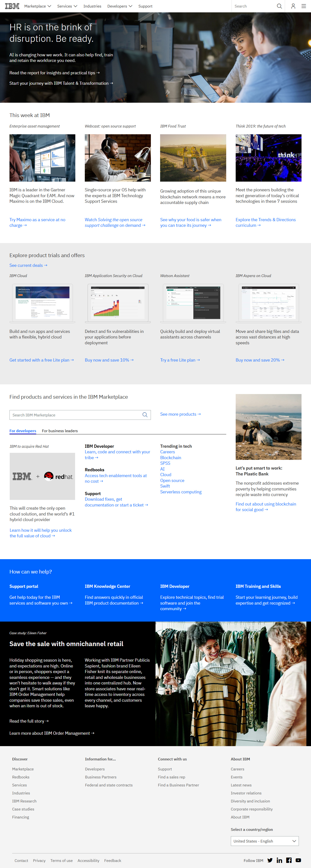The image size is (311, 868).
Task: Click the header search magnifier icon
Action: pos(279,6)
